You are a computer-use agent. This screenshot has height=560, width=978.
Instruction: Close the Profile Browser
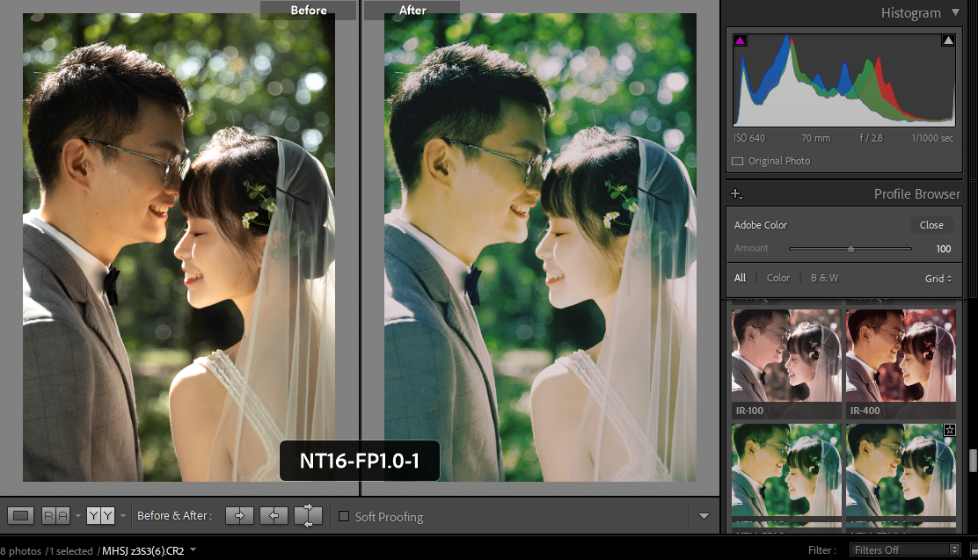coord(931,225)
